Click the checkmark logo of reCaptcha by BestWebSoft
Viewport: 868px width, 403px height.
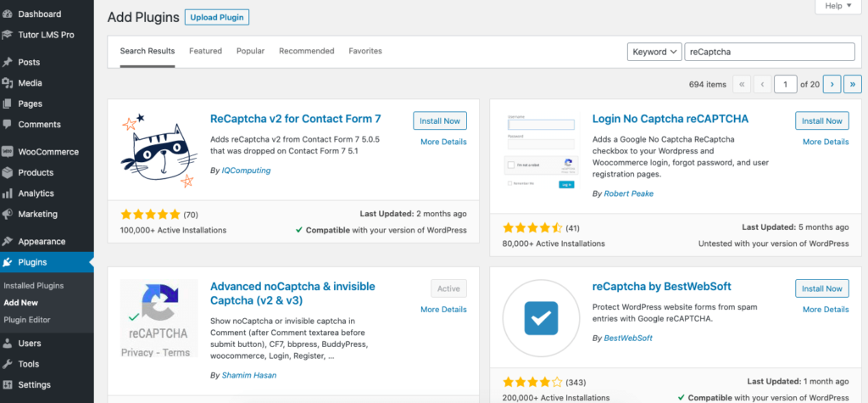click(x=542, y=318)
